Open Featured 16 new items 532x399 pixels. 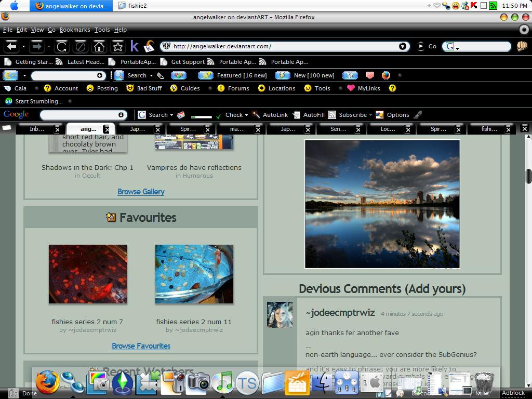tap(232, 75)
